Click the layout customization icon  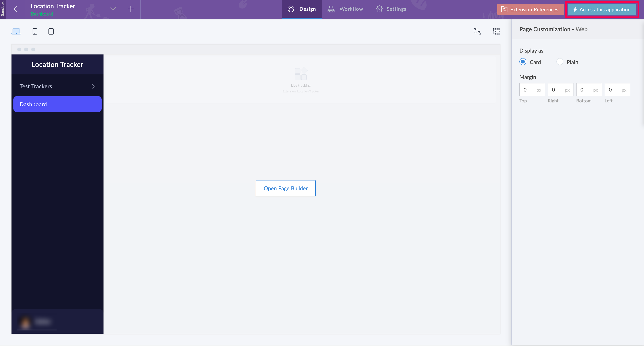tap(496, 31)
